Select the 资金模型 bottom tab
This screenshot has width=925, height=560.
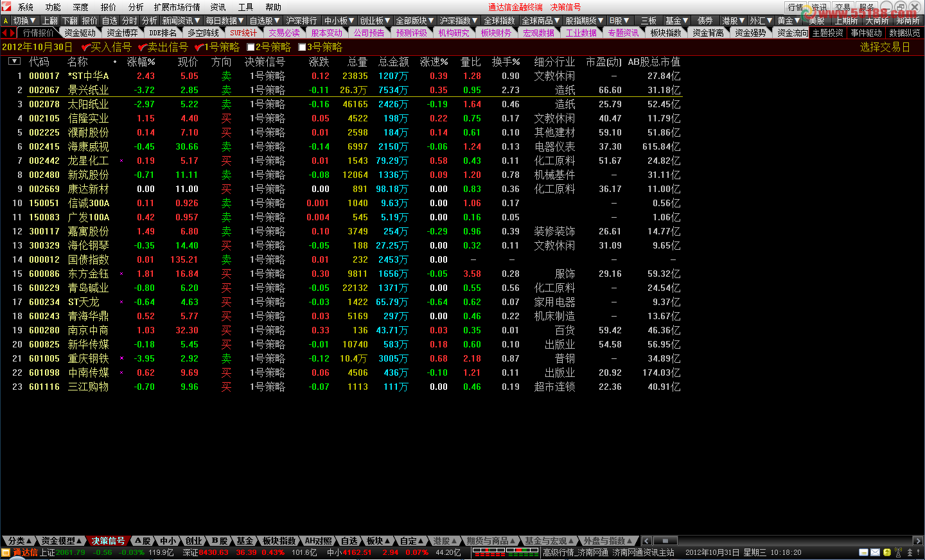pyautogui.click(x=62, y=541)
